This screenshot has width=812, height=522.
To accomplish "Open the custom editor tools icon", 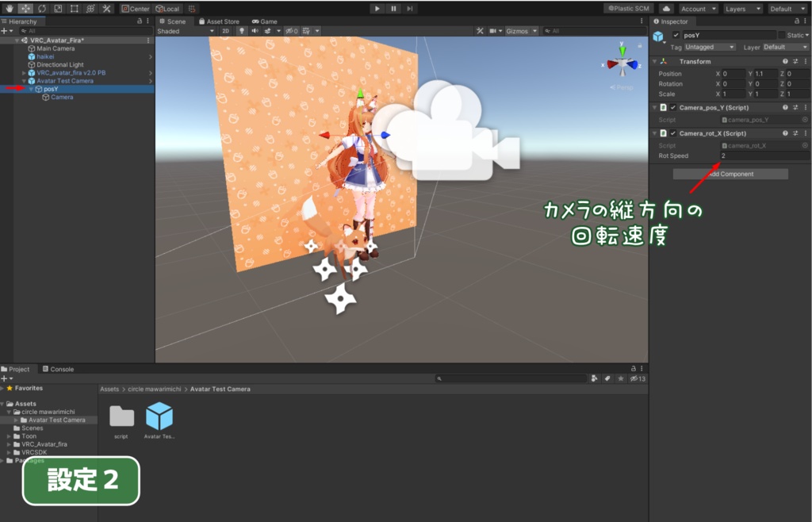I will click(106, 8).
